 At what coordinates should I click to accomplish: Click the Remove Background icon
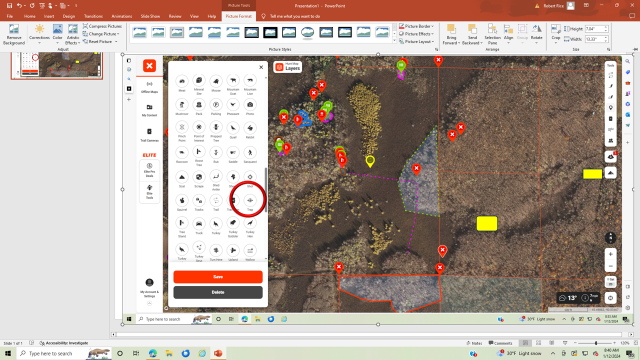point(14,34)
